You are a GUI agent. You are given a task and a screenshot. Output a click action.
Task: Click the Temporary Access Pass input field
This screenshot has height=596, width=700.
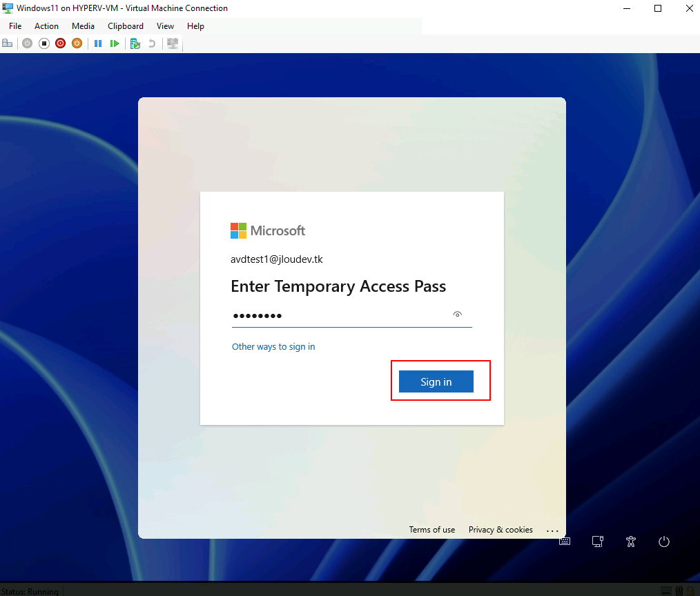352,315
